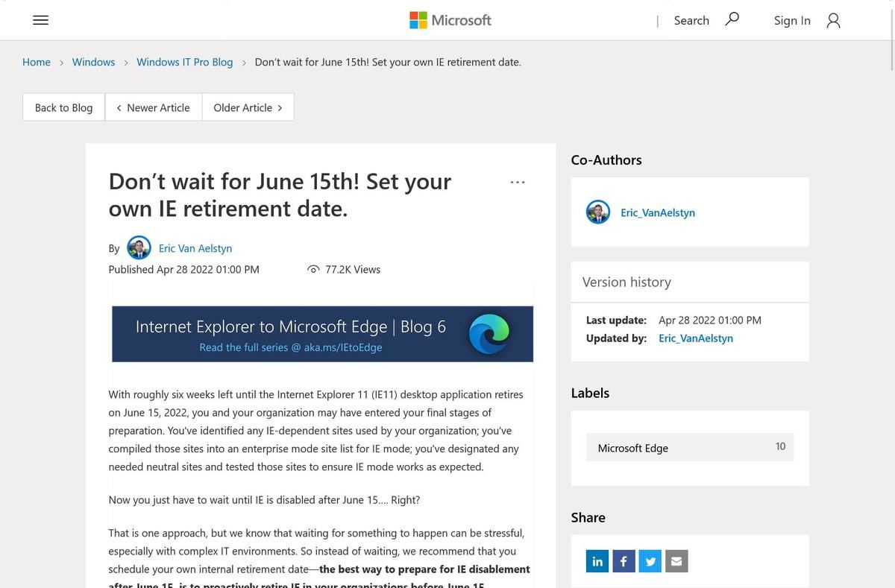The width and height of the screenshot is (895, 588).
Task: Click the Version history heading
Action: coord(626,282)
